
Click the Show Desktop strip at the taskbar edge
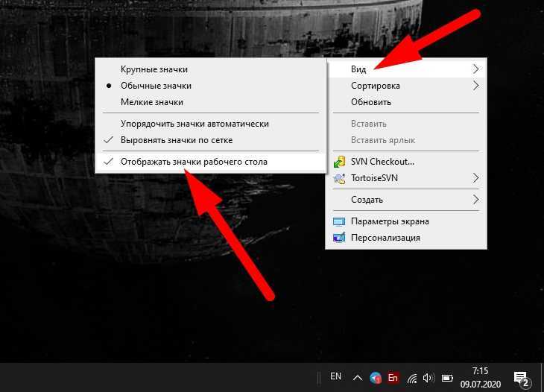click(542, 377)
